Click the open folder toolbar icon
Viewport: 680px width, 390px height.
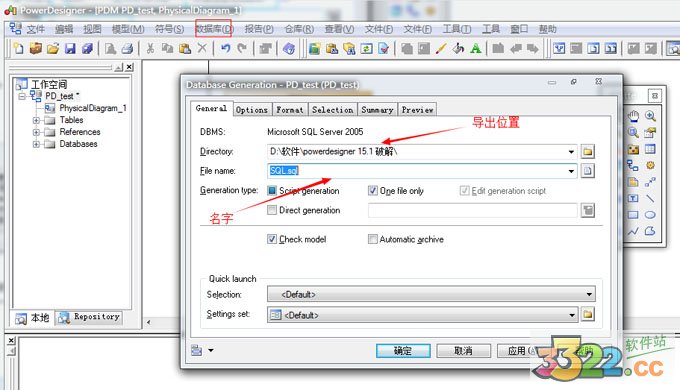coord(52,48)
